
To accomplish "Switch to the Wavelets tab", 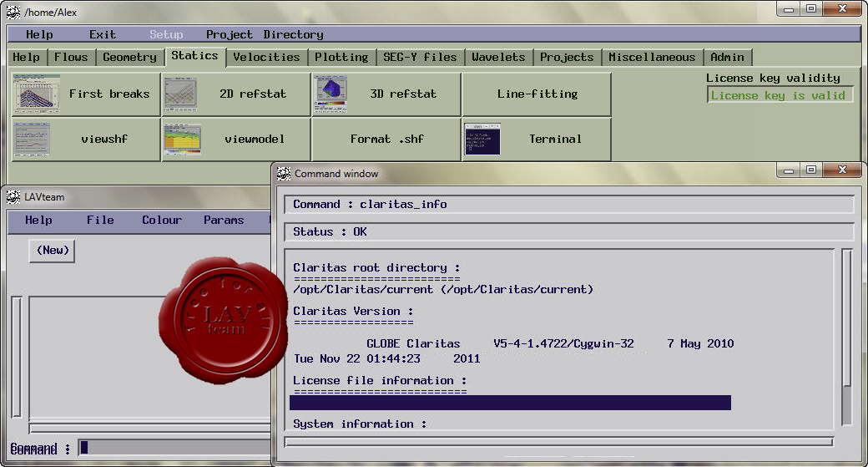I will [x=498, y=57].
